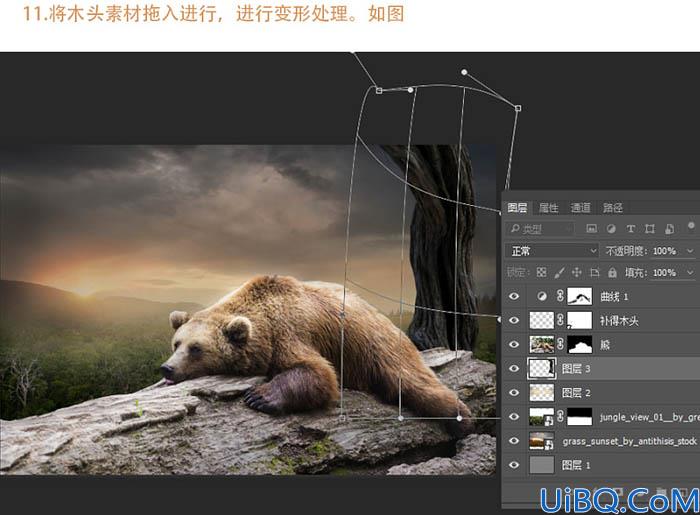Select layer name 图层 3
The image size is (700, 515).
[576, 369]
